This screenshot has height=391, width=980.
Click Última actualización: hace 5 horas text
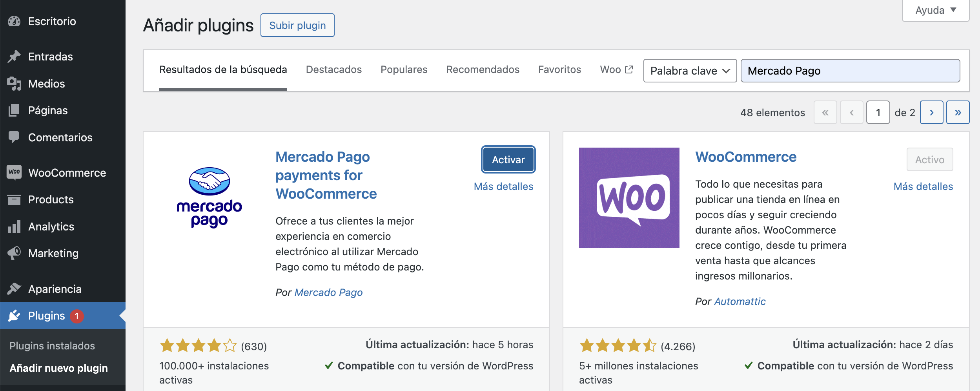[x=450, y=345]
